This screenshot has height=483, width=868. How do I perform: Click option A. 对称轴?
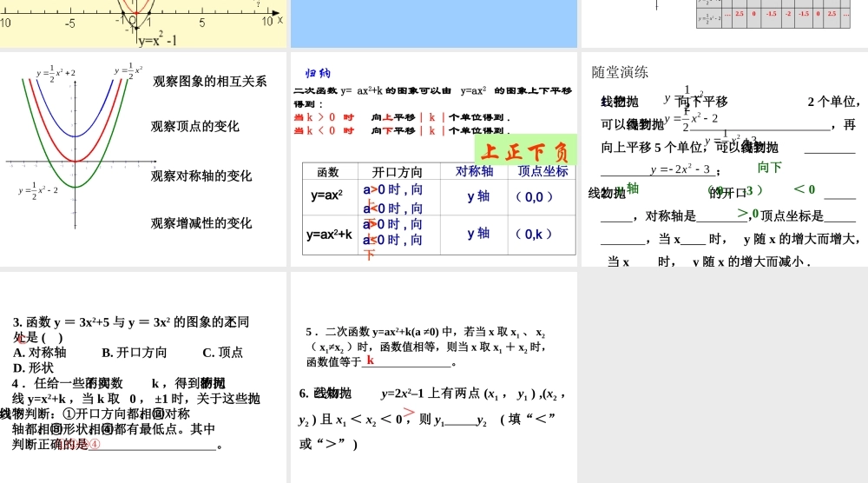coord(40,353)
